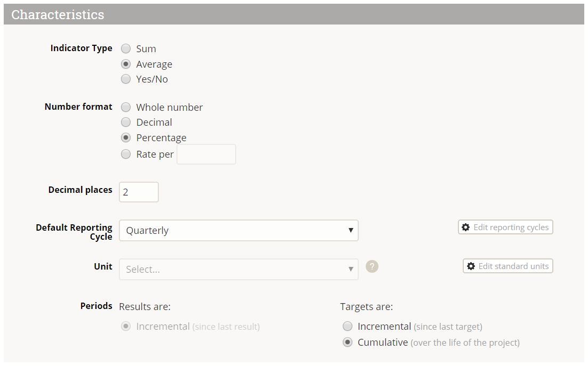The image size is (588, 366).
Task: Open the Edit standard units button
Action: point(508,266)
